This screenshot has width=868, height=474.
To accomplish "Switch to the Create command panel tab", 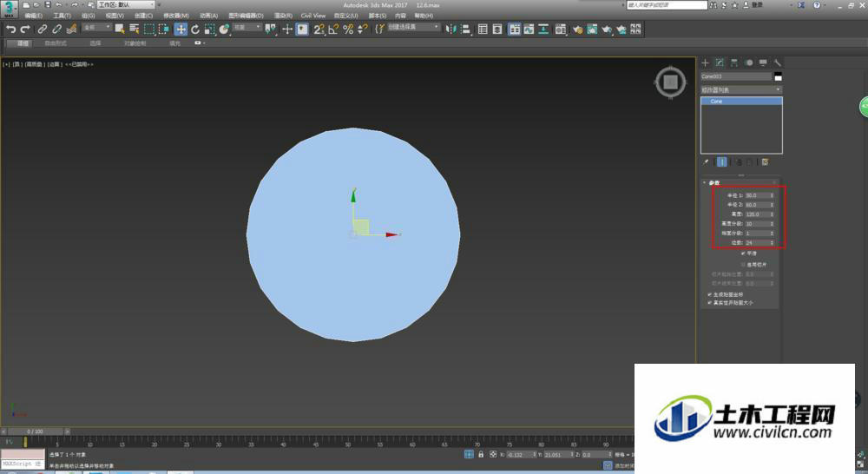I will [x=705, y=63].
